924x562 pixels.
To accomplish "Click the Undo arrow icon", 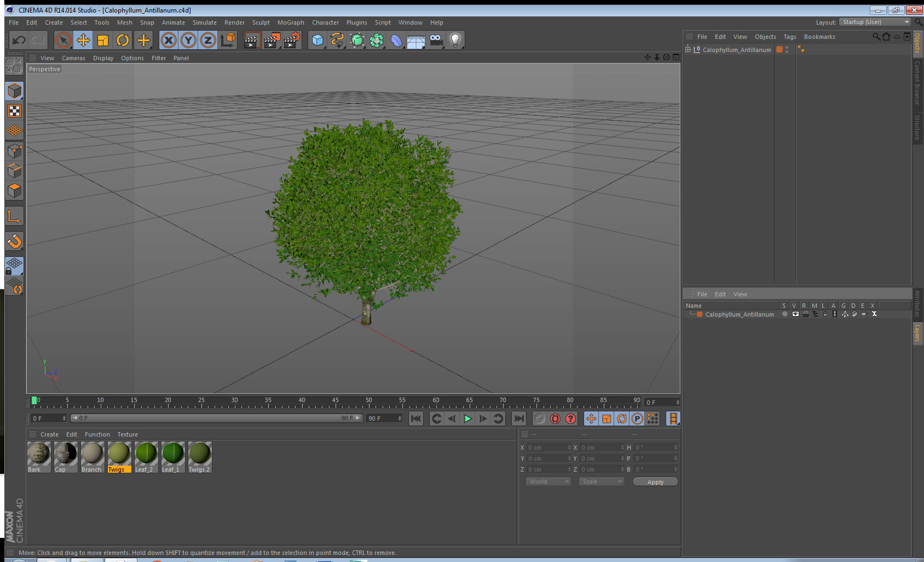I will 19,40.
